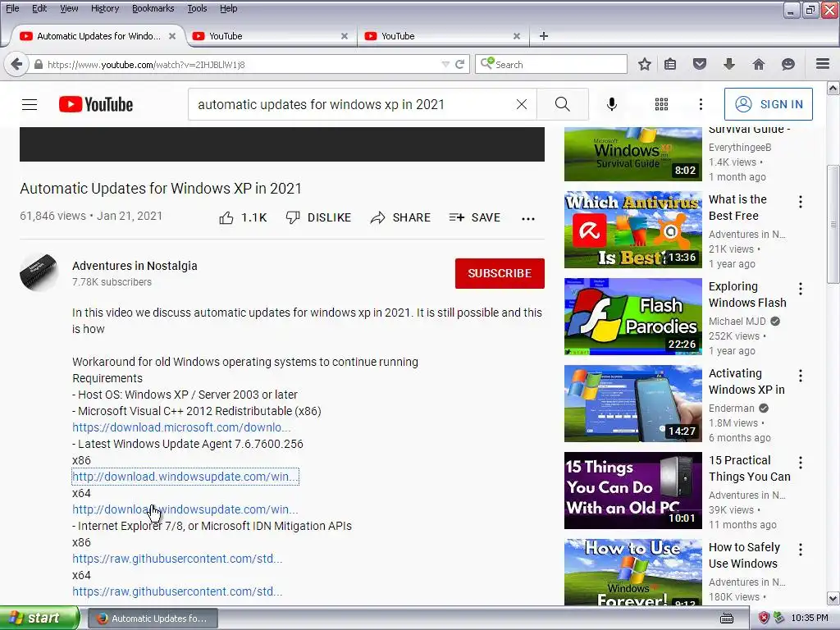This screenshot has height=630, width=840.
Task: Open the Which Antivirus Is Best thumbnail
Action: 632,230
